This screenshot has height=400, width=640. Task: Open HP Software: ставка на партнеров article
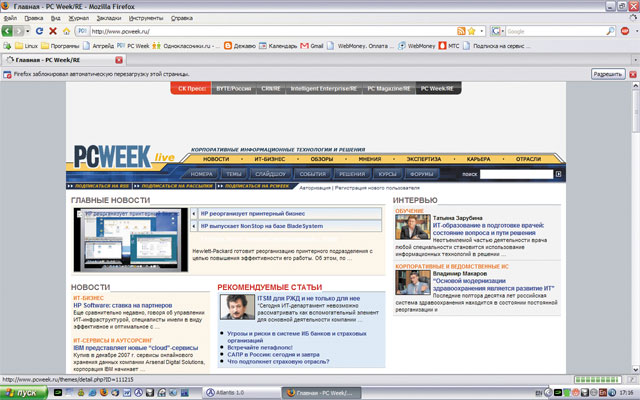(122, 305)
